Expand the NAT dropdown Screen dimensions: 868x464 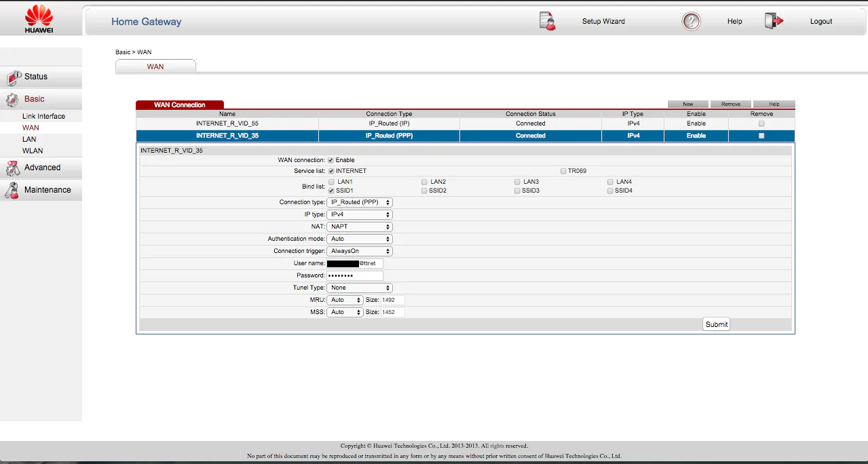pyautogui.click(x=360, y=227)
